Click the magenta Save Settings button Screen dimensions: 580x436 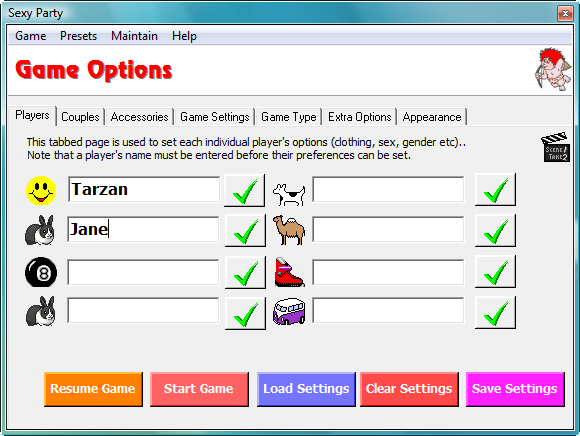click(x=515, y=389)
